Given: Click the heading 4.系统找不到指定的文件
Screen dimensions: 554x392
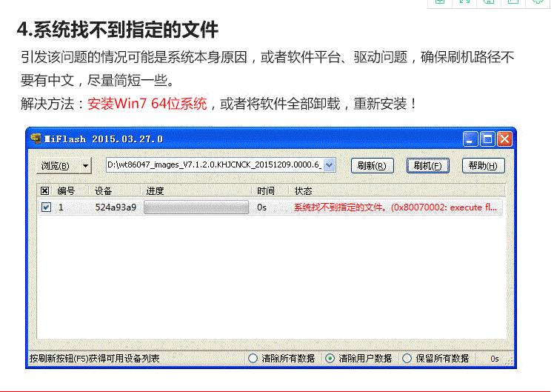Looking at the screenshot, I should [117, 30].
